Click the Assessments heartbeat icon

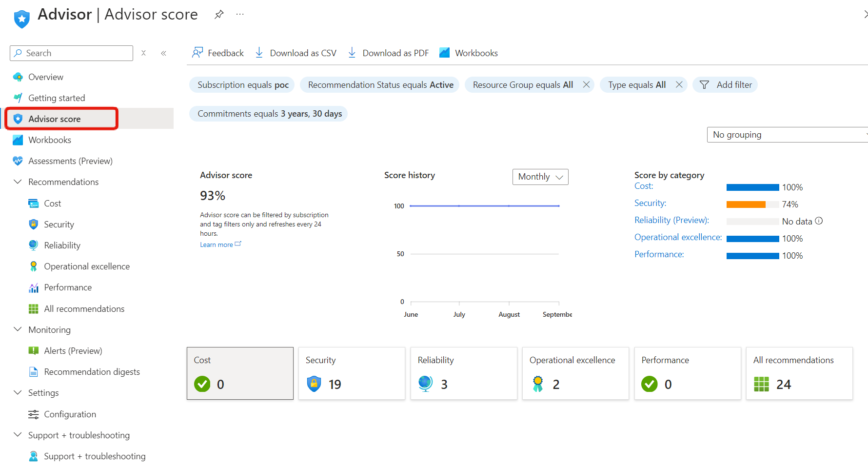(x=18, y=161)
